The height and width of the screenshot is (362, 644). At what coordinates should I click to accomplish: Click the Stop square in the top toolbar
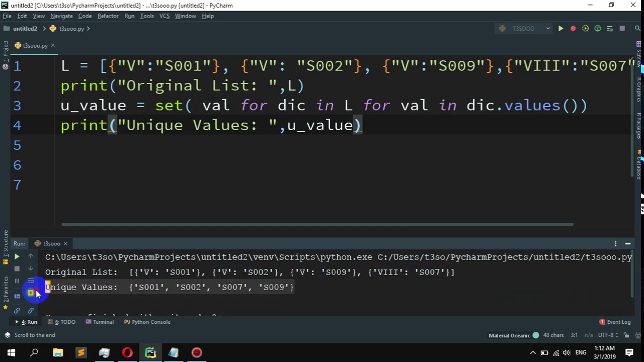(622, 29)
